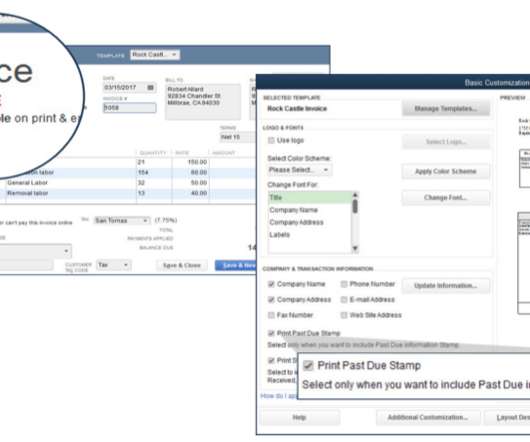
Task: Toggle the Print Past Due Stamp checkbox
Action: 271,333
